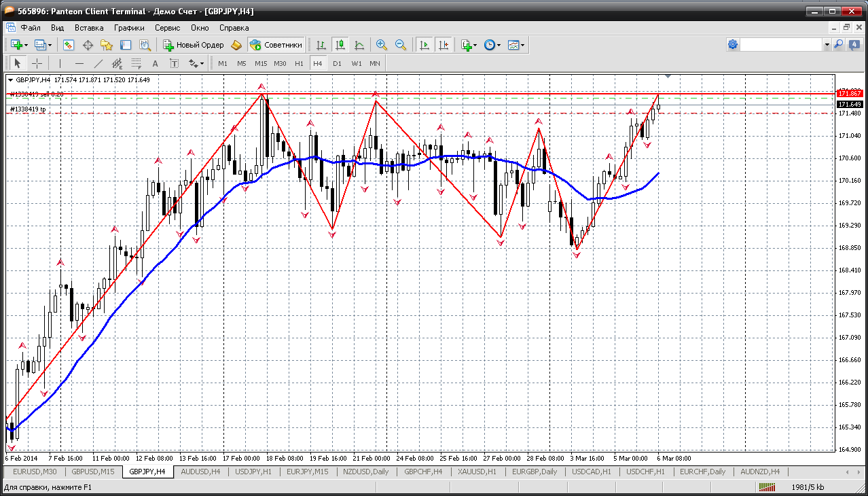Click the Zoom In magnifier icon
868x496 pixels.
tap(382, 45)
